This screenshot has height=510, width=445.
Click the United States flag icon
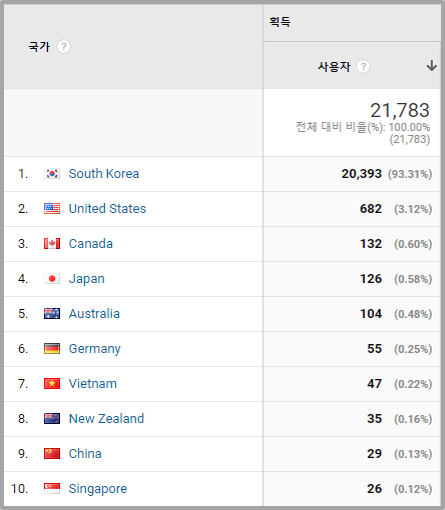click(x=52, y=209)
